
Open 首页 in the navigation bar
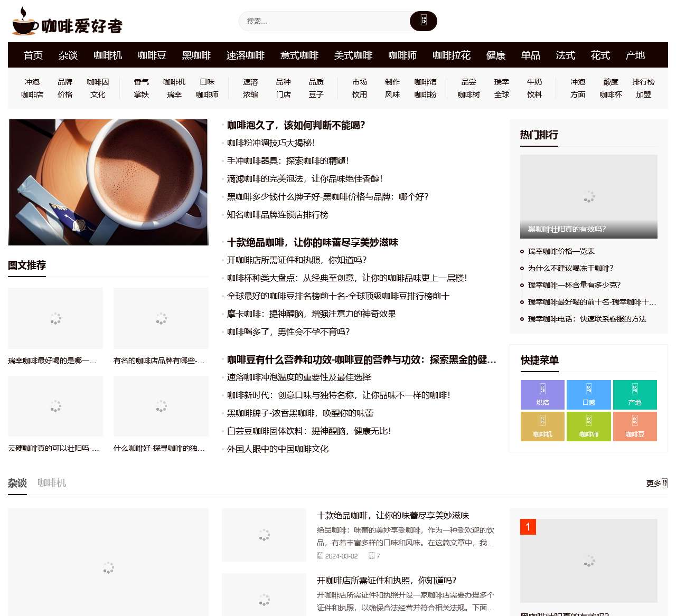coord(33,55)
